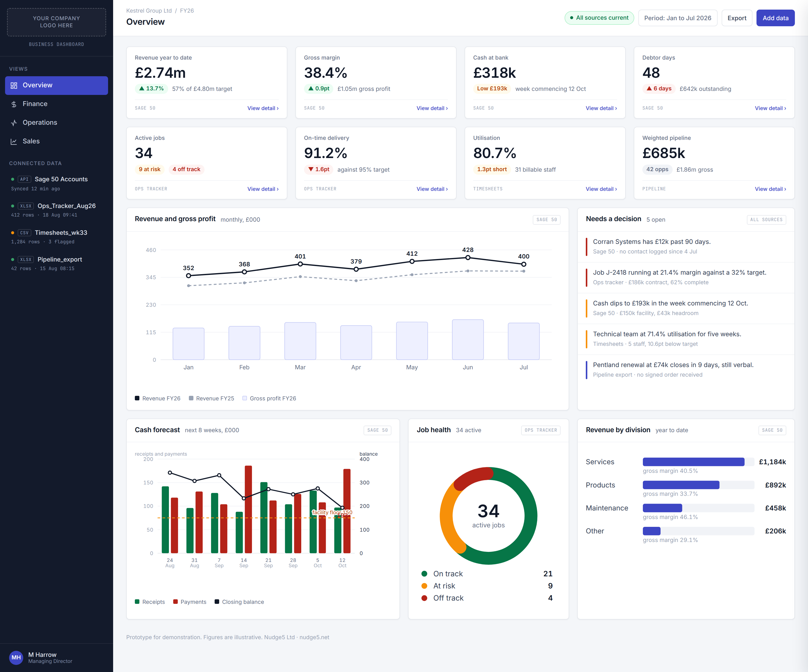Select the Sage 50 Accounts data source

[x=57, y=184]
